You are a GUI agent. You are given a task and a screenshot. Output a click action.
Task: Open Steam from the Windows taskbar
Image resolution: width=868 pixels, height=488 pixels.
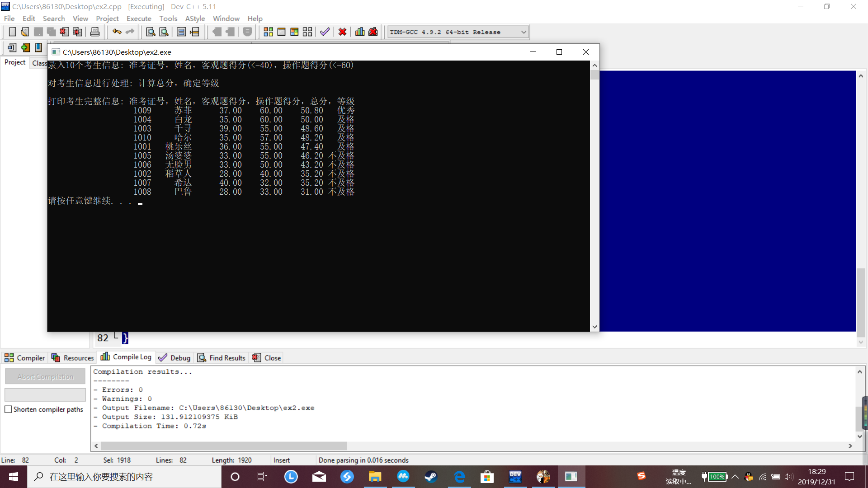431,477
